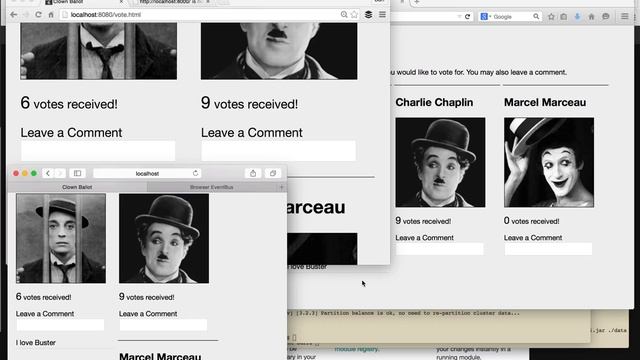Open a new tab in Firefox window
Screen dimensions: 640x360
point(416,2)
